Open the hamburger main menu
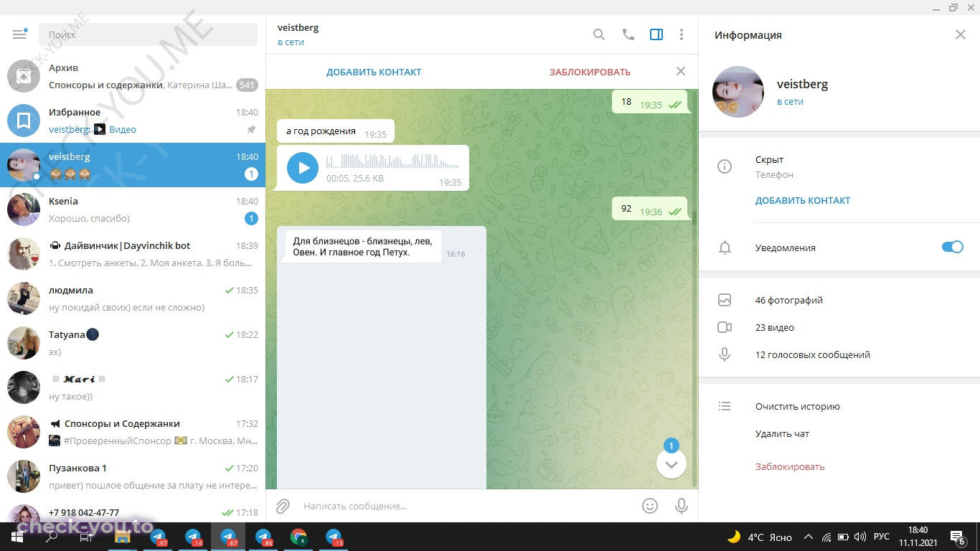 tap(19, 34)
